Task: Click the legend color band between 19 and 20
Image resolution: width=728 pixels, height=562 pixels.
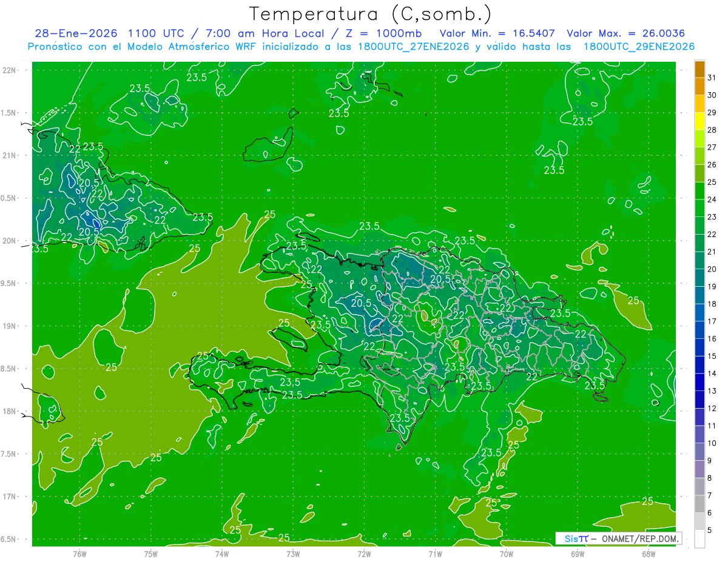Action: click(x=699, y=278)
